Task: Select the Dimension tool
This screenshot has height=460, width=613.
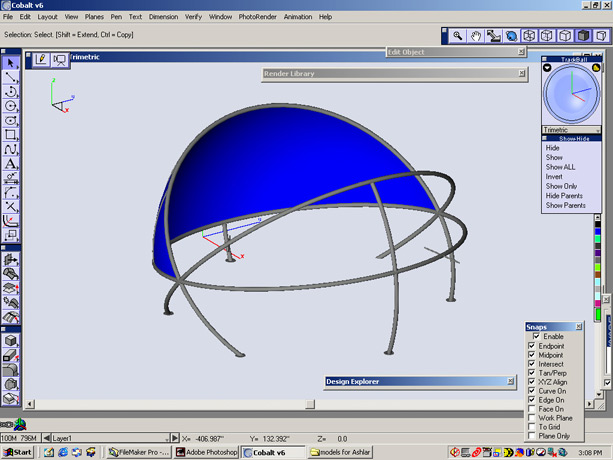Action: [x=11, y=178]
